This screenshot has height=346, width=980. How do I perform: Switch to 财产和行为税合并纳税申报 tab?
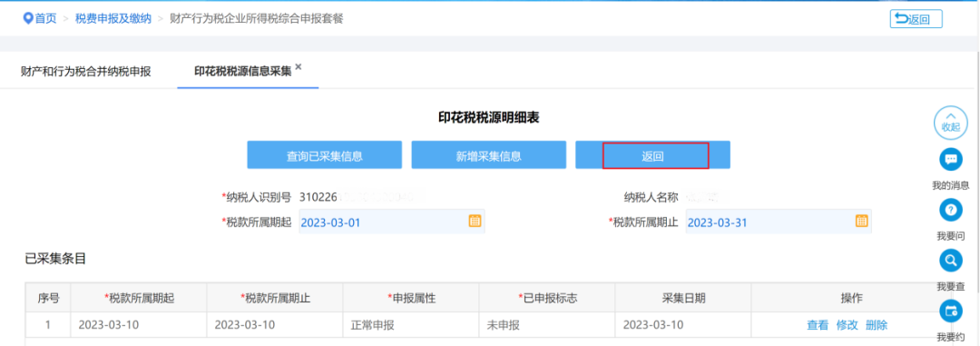(85, 72)
